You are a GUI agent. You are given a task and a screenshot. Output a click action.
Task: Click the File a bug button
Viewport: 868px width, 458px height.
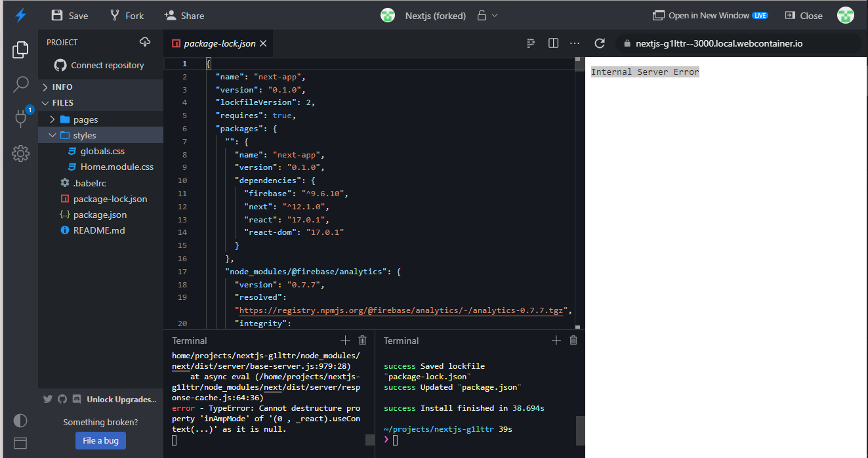coord(100,440)
